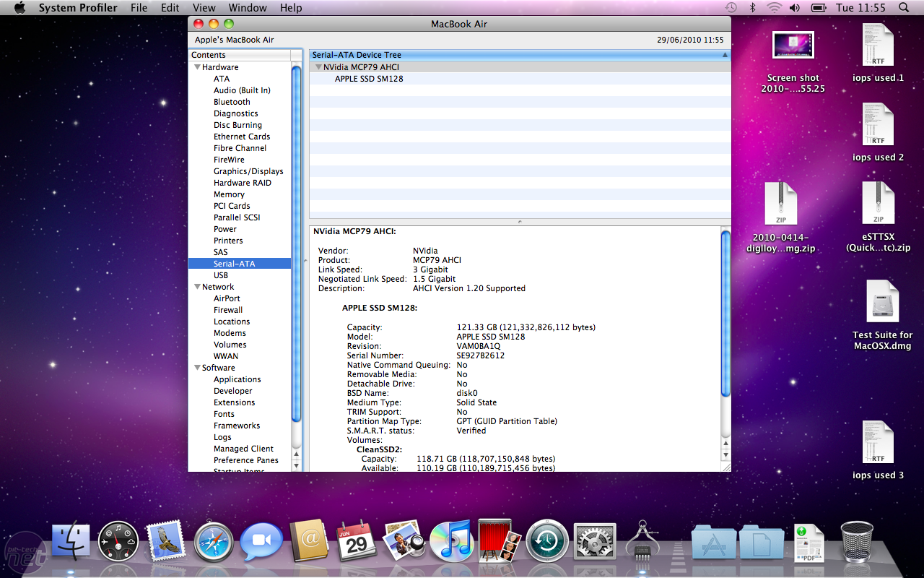Open the View menu
Image resolution: width=924 pixels, height=578 pixels.
point(204,8)
